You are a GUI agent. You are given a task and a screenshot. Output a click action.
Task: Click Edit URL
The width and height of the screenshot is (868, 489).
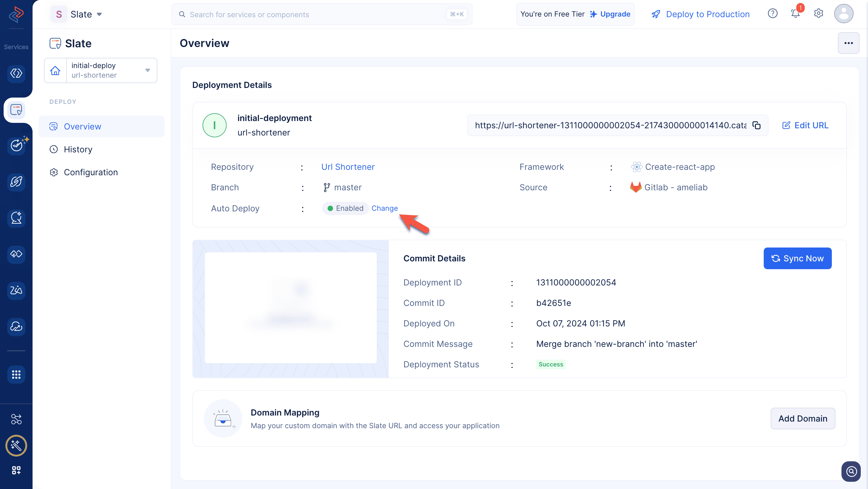click(805, 125)
